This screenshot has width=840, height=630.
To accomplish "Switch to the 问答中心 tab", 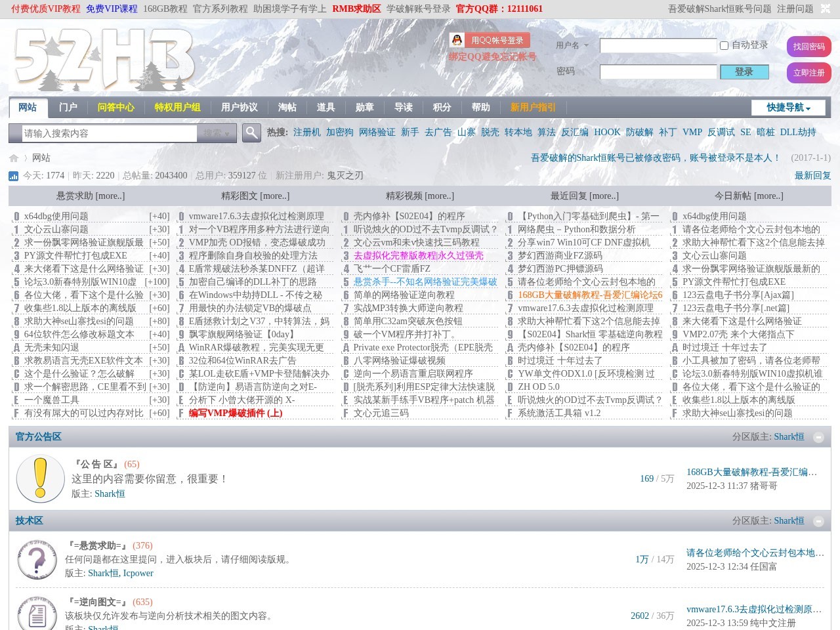I will pyautogui.click(x=115, y=107).
